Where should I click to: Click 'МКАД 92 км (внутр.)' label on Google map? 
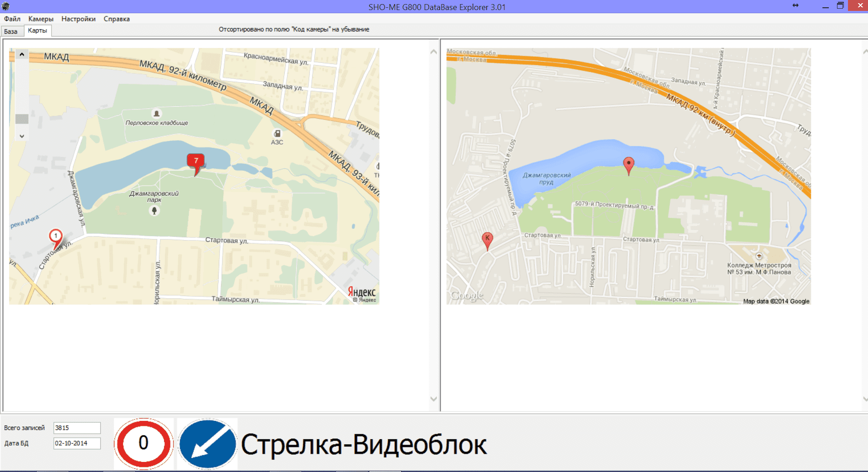[701, 115]
